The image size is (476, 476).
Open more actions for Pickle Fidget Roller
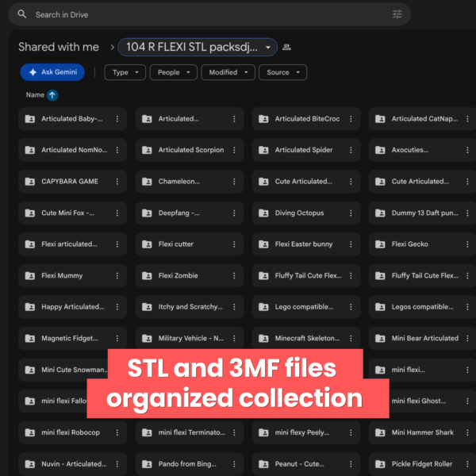(467, 464)
